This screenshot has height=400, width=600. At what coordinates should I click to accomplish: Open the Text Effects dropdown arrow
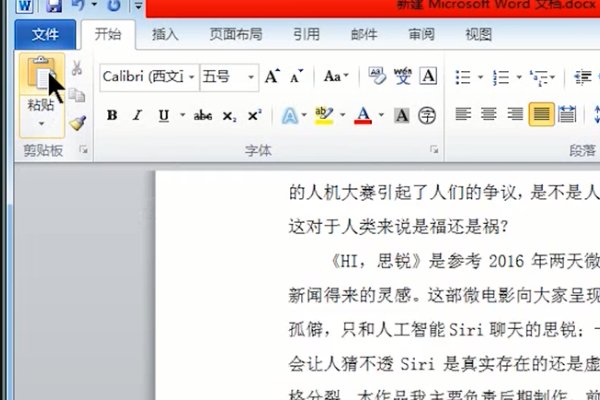point(304,115)
